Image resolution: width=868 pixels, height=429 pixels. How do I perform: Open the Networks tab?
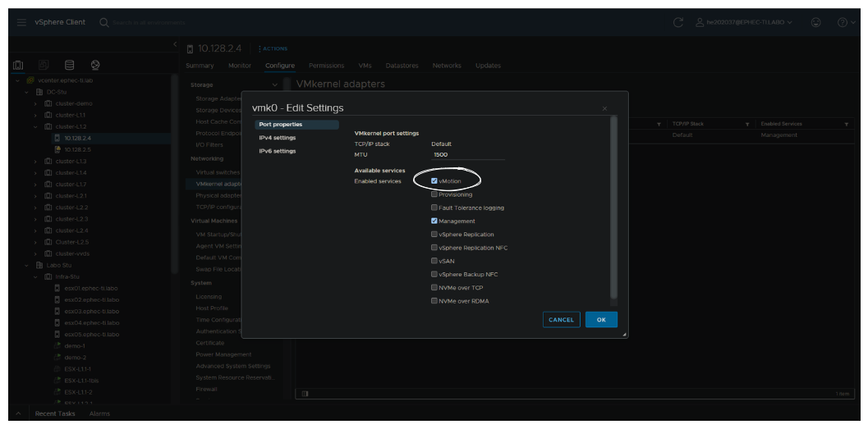click(x=447, y=66)
